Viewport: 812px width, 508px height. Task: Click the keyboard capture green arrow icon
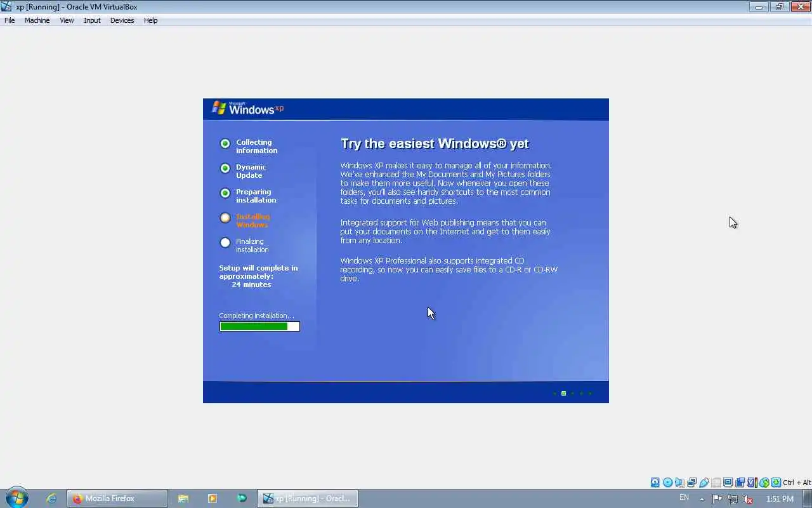[x=776, y=483]
